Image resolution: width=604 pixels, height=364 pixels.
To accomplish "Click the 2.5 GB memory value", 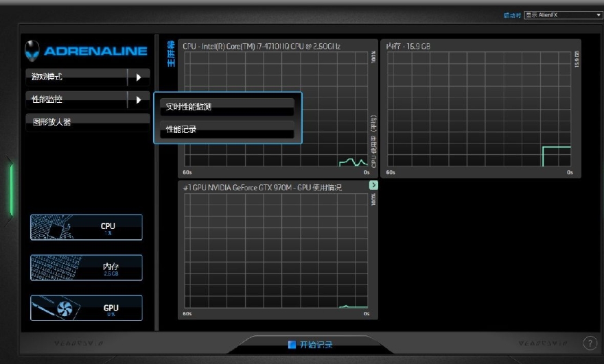I will click(111, 274).
